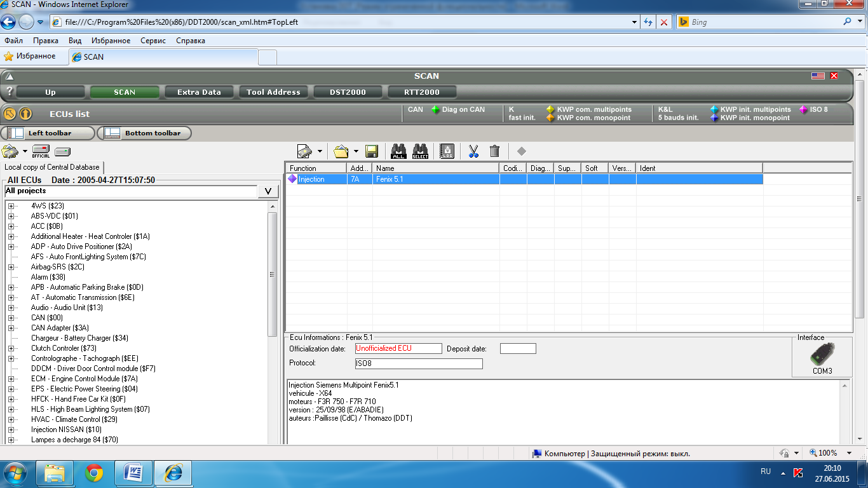The image size is (868, 488).
Task: Click the Up button
Action: tap(50, 92)
